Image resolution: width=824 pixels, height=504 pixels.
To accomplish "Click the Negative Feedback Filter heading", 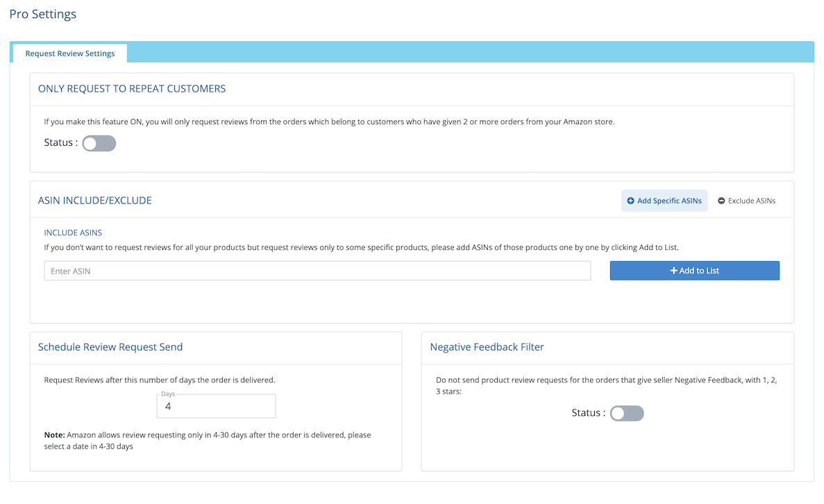I will pos(487,347).
